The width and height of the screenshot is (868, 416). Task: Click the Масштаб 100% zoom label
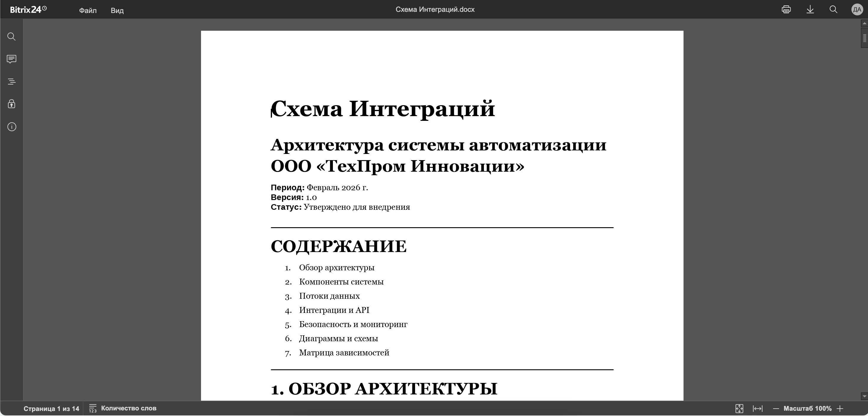(807, 409)
